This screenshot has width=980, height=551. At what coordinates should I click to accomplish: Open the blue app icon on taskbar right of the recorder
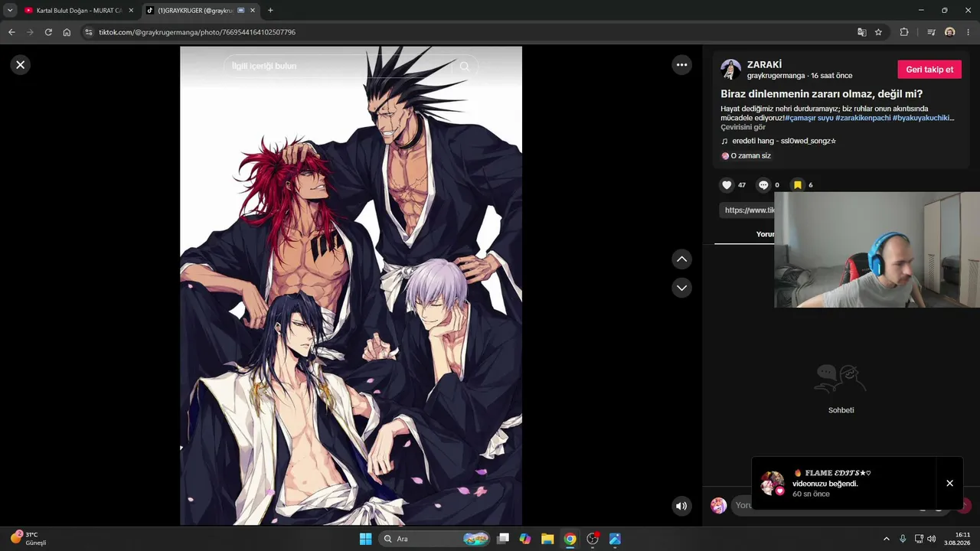click(615, 539)
